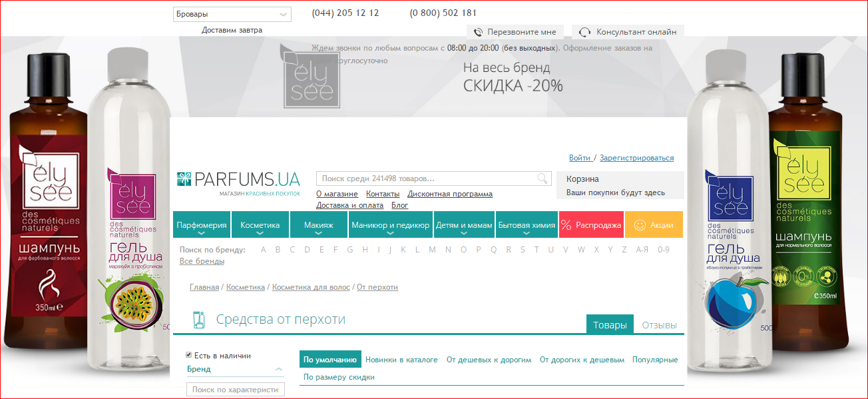
Task: Filter brands by letter Z
Action: point(624,250)
